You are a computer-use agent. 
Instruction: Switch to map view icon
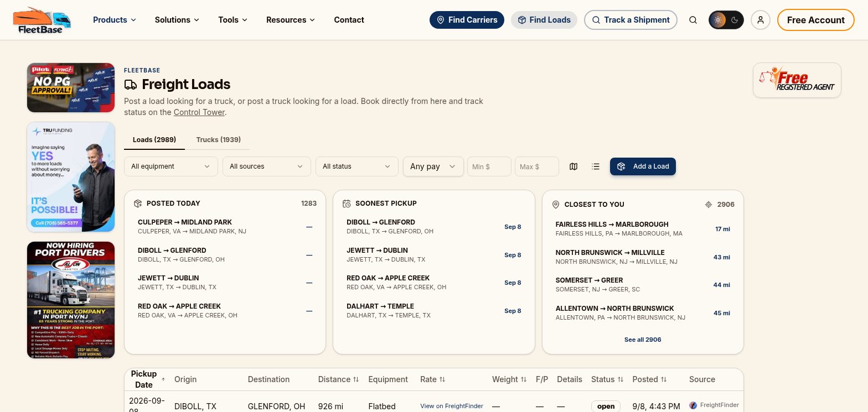click(x=573, y=166)
